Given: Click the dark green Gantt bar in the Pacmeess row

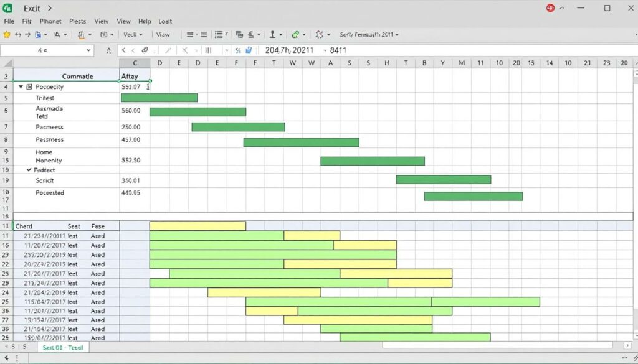Looking at the screenshot, I should point(238,127).
